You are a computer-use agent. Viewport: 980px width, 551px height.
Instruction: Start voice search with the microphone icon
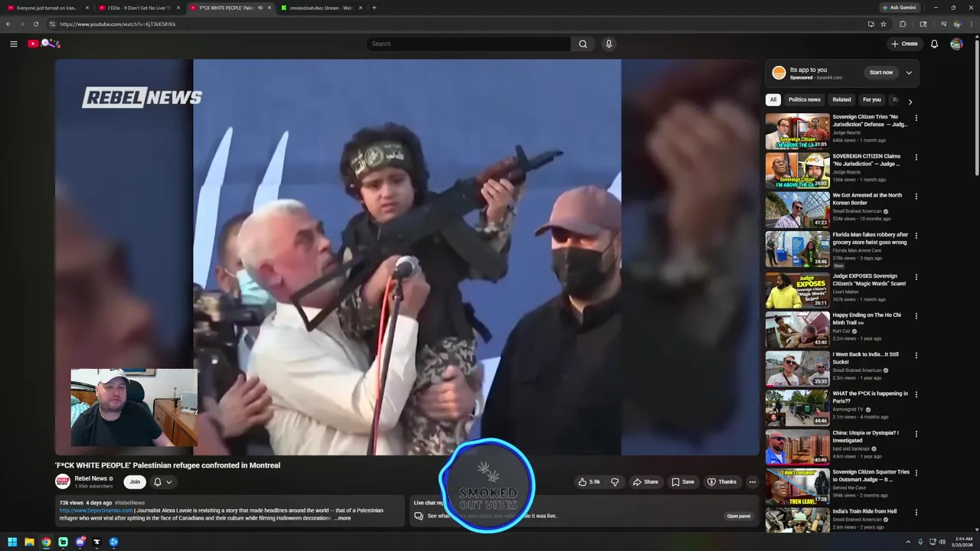point(609,44)
